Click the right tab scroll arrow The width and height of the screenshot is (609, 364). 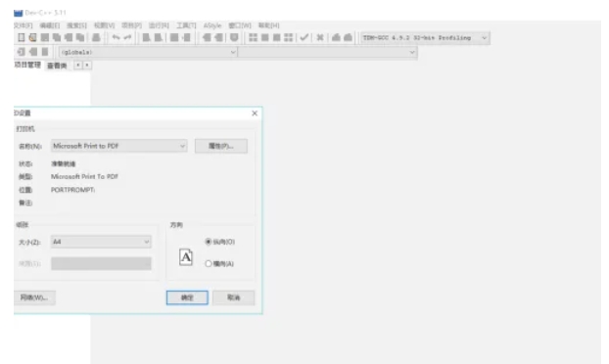[x=87, y=65]
